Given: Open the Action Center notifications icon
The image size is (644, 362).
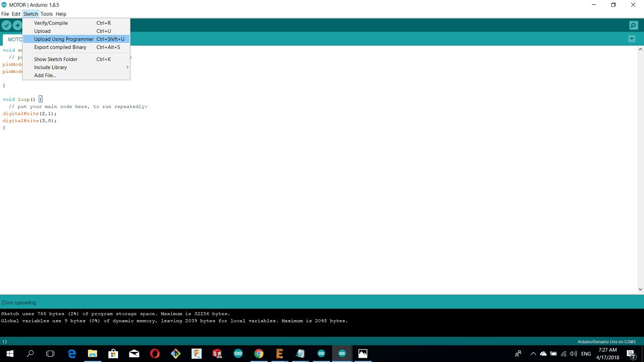Looking at the screenshot, I should [x=632, y=354].
